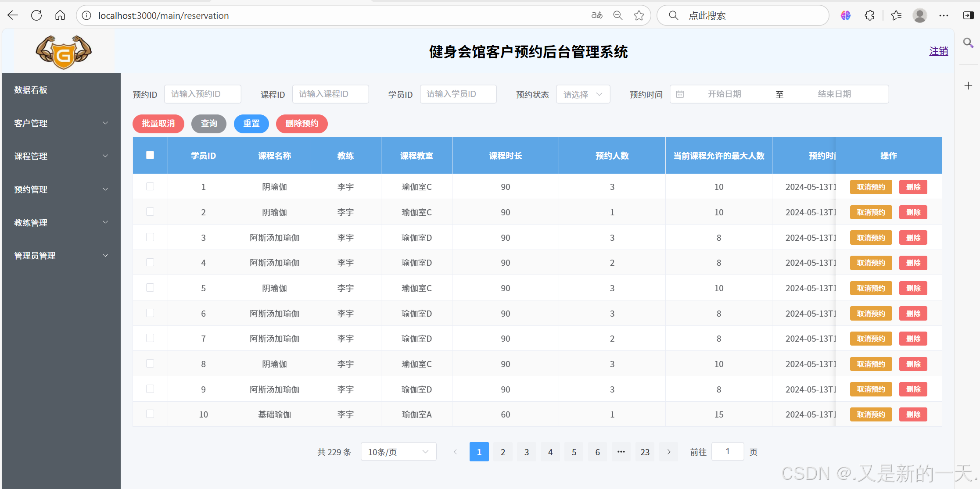This screenshot has width=980, height=489.
Task: Click the browser profile avatar icon
Action: click(x=919, y=15)
